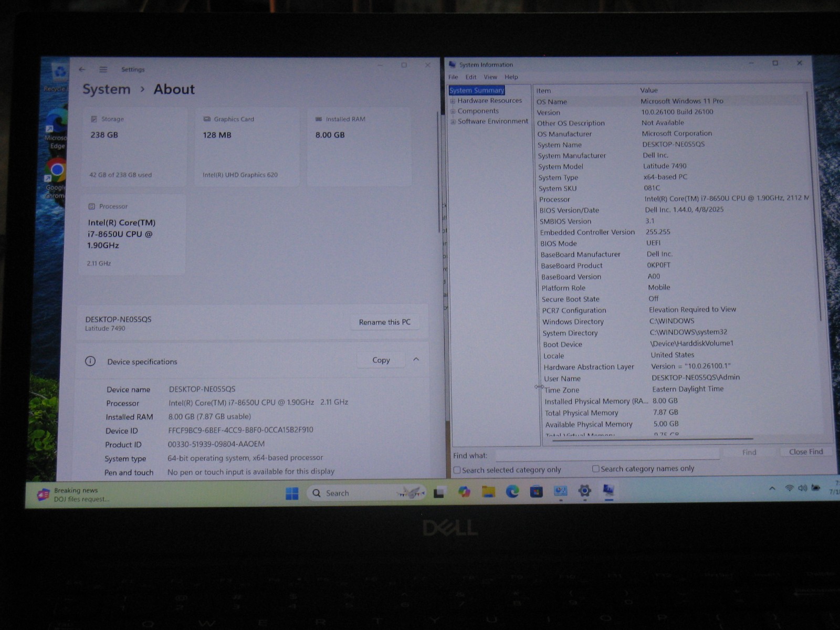Screen dimensions: 840x630
Task: Select the Secure Boot State row
Action: (678, 299)
